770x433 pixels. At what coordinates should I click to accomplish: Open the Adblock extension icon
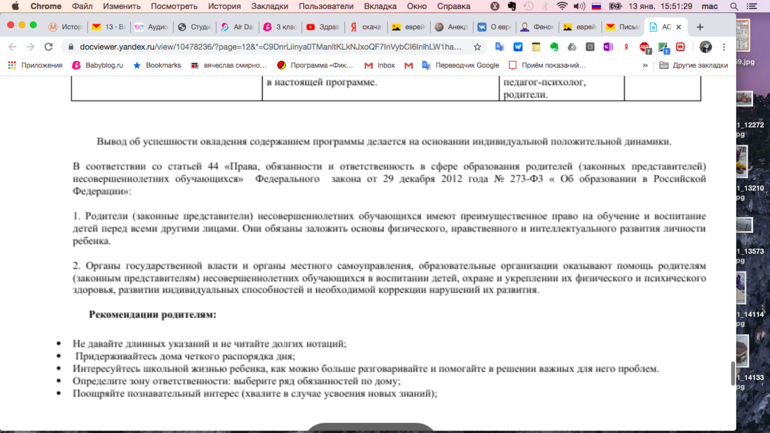pyautogui.click(x=644, y=47)
